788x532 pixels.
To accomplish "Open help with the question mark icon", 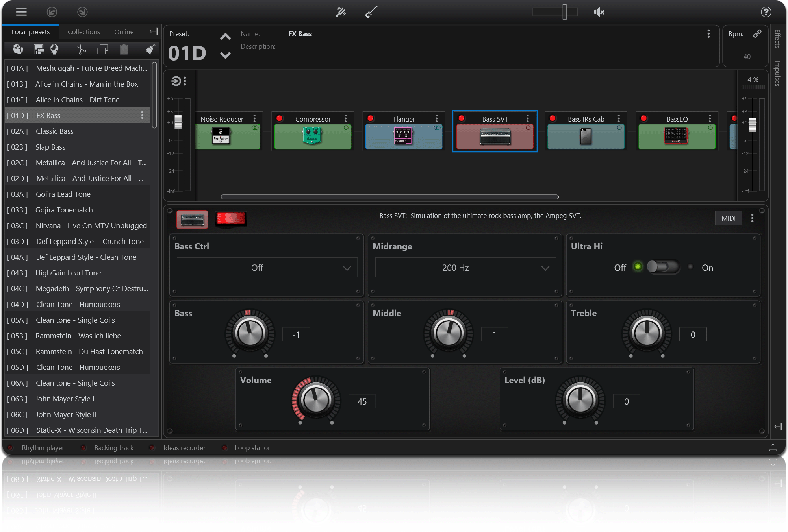I will pyautogui.click(x=766, y=12).
